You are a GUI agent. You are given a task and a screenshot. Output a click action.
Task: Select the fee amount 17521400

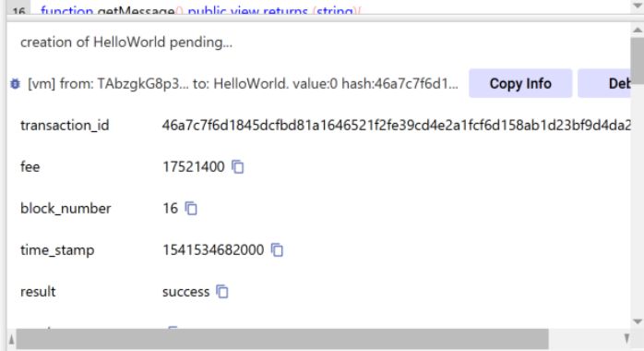[x=194, y=167]
